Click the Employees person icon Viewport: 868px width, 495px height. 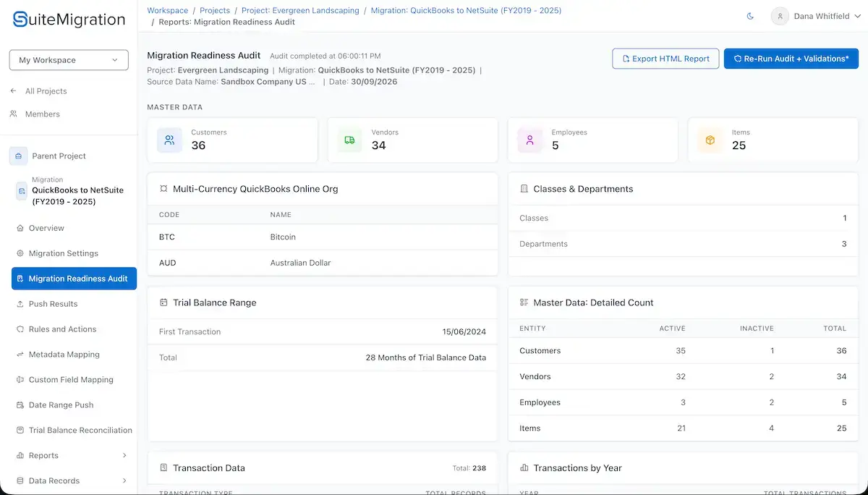point(529,140)
